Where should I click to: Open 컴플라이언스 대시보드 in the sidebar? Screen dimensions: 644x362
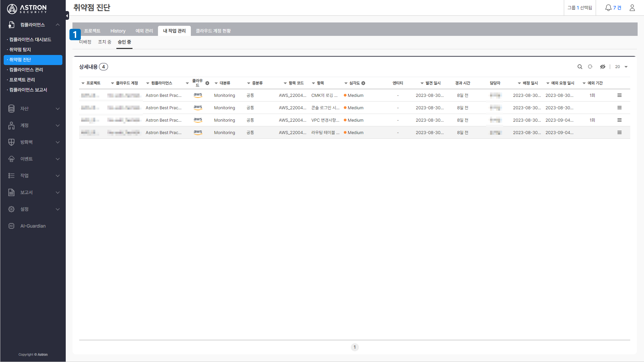click(30, 40)
